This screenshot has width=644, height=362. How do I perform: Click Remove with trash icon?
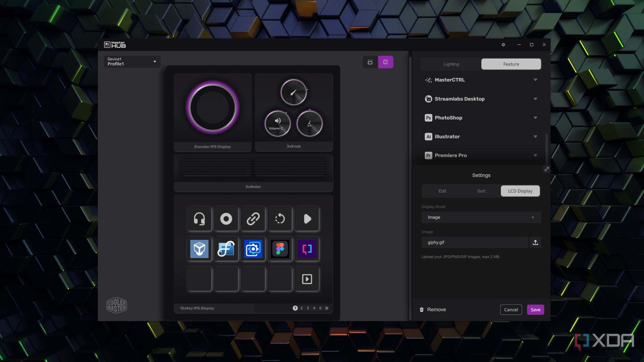pos(433,309)
